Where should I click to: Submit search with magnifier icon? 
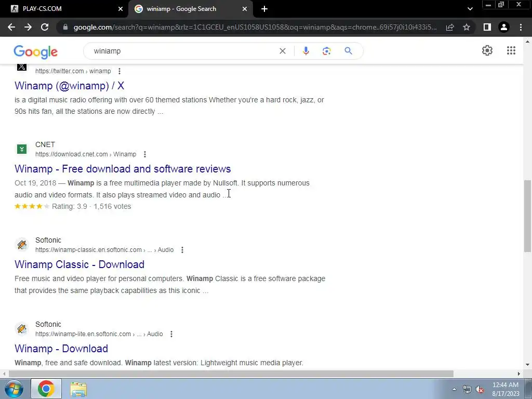(348, 51)
